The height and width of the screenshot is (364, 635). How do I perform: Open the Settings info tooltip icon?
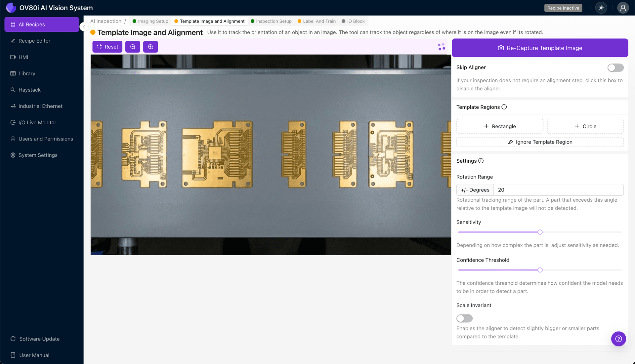pyautogui.click(x=480, y=161)
